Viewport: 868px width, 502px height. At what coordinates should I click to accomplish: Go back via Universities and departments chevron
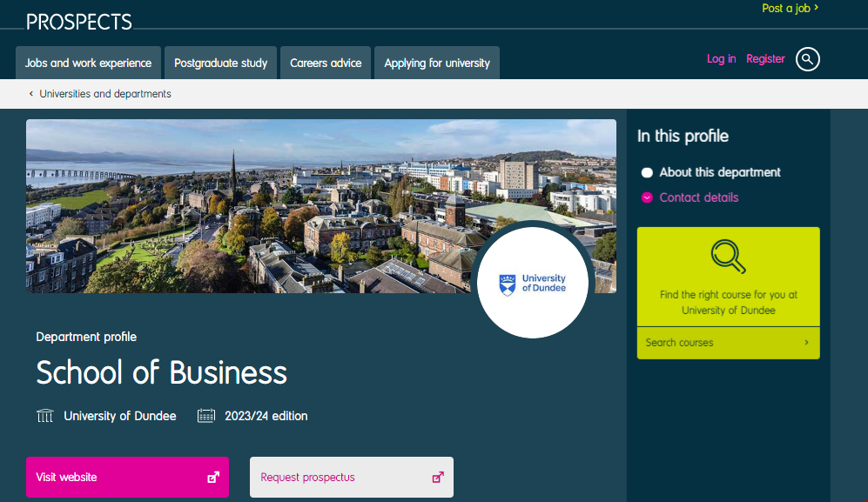click(x=31, y=94)
